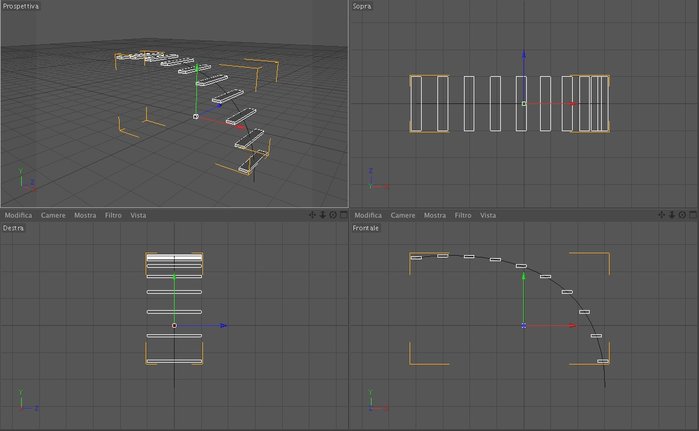Grab the blue Z axis arrowhead in Sopra view
This screenshot has height=431, width=699.
click(524, 55)
